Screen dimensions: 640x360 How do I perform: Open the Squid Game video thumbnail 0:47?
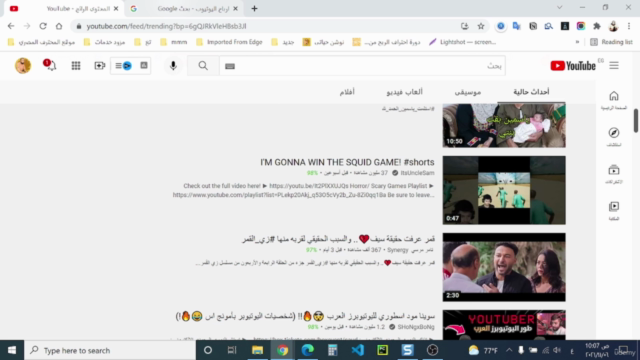click(504, 190)
